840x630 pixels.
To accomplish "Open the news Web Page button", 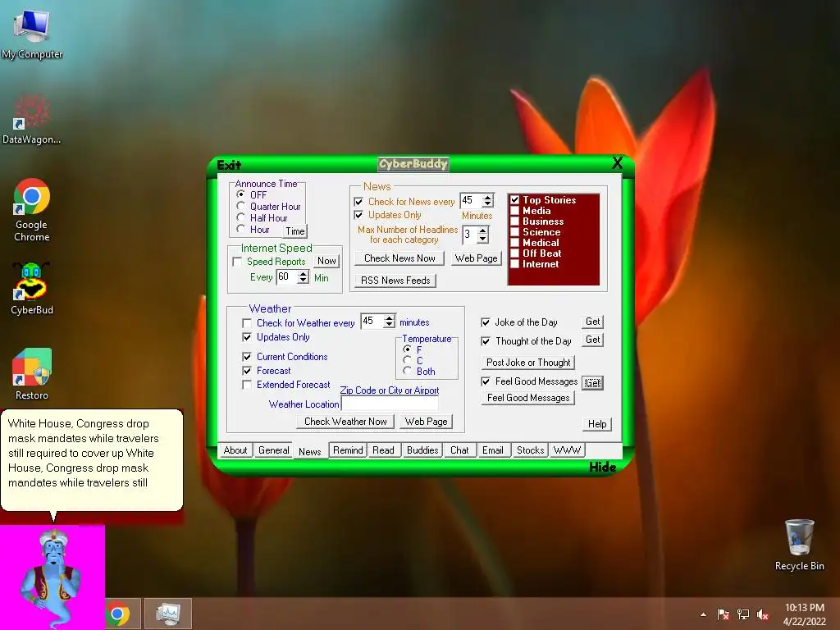I will (477, 258).
